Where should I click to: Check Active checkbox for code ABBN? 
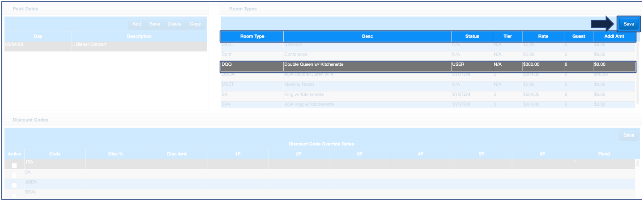14,185
